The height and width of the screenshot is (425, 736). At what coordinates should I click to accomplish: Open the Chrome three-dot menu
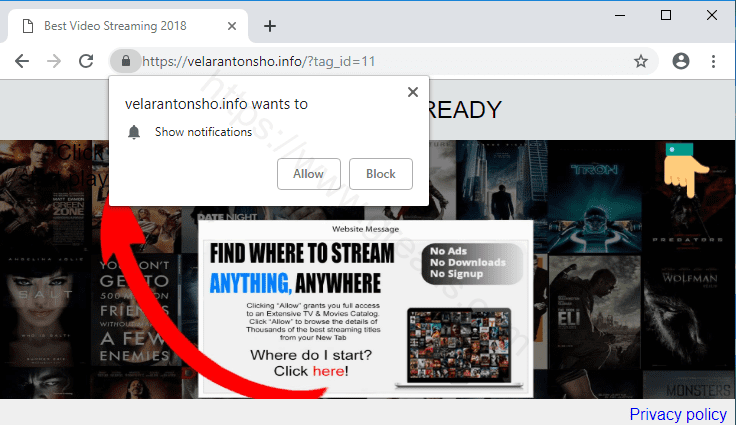point(714,61)
